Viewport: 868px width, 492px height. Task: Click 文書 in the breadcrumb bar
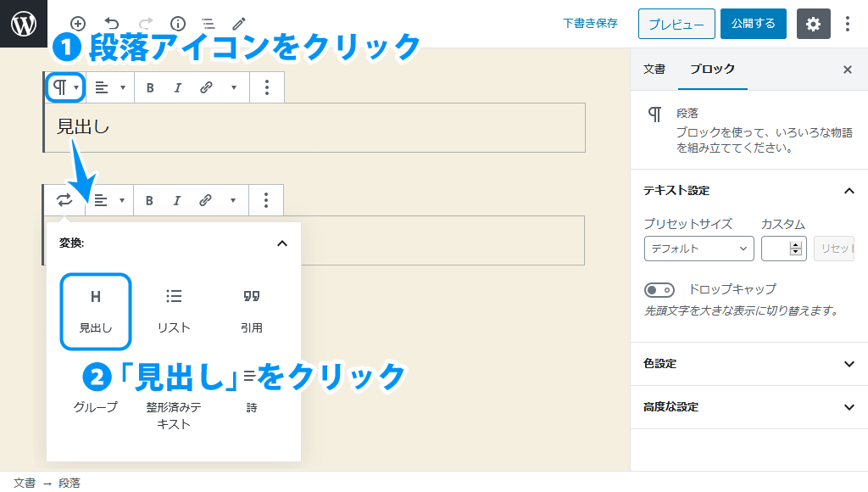click(25, 484)
